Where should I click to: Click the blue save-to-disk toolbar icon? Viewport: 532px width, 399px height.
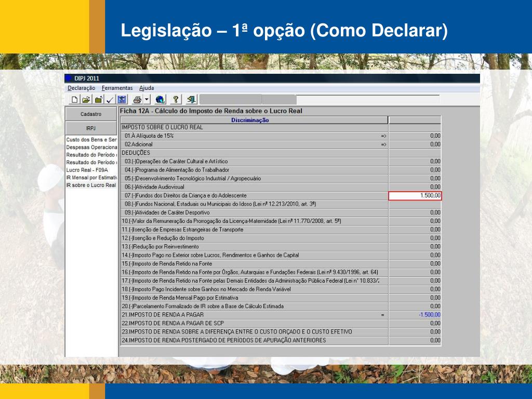(x=122, y=99)
